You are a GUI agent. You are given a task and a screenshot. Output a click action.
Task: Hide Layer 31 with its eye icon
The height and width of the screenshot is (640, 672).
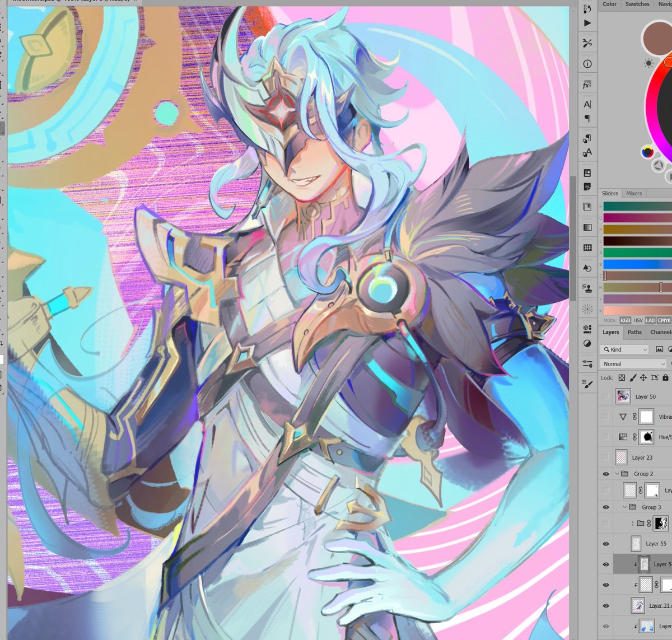coord(605,605)
